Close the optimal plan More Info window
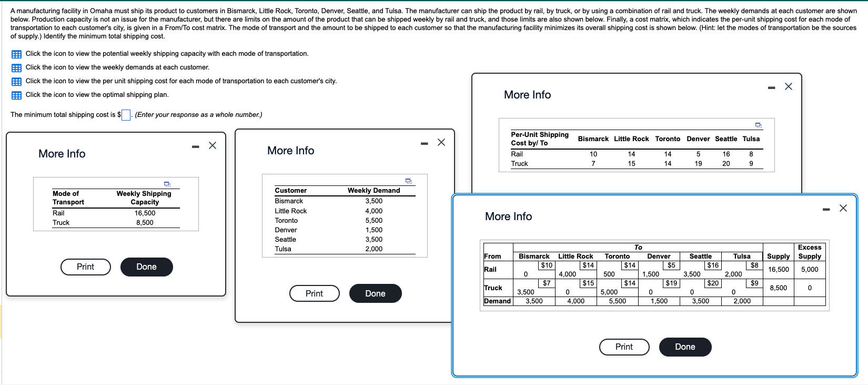This screenshot has height=385, width=868. (843, 208)
